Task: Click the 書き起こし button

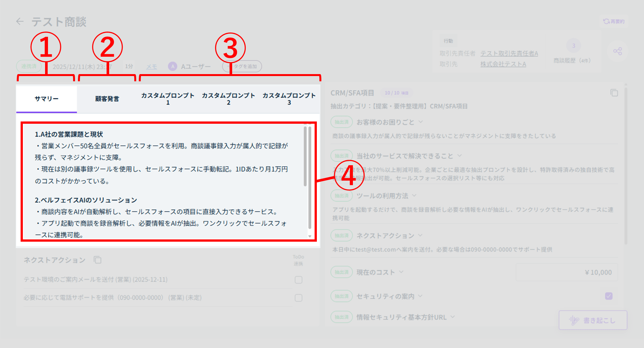Action: click(x=593, y=320)
